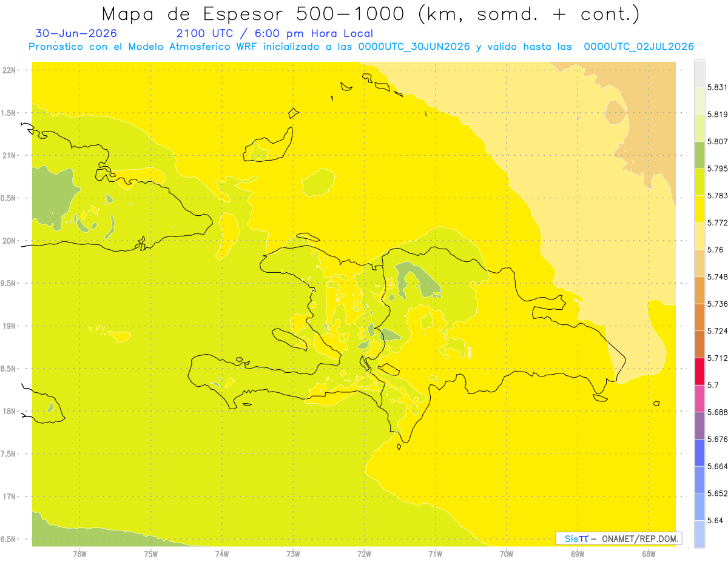Select the '75W' longitude label
728x562 pixels.
tap(150, 554)
